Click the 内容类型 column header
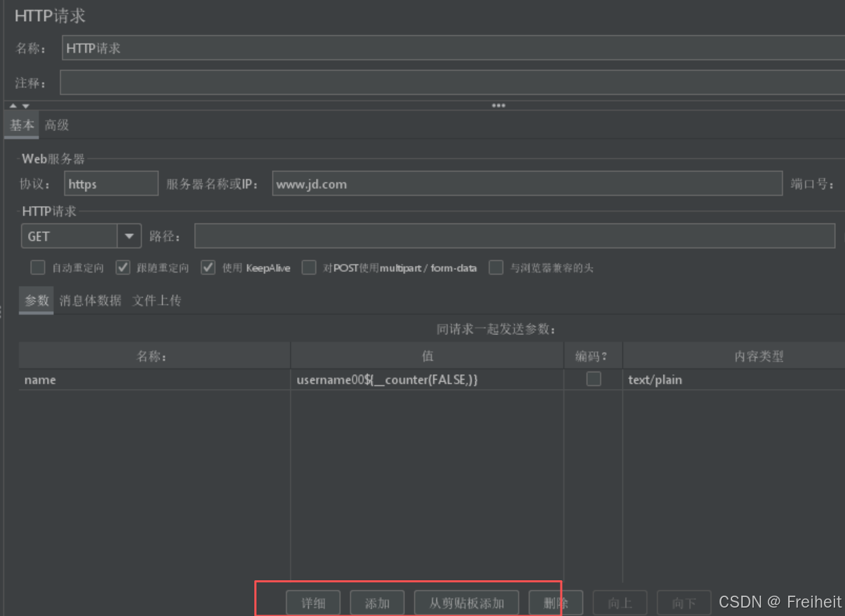 (x=734, y=356)
